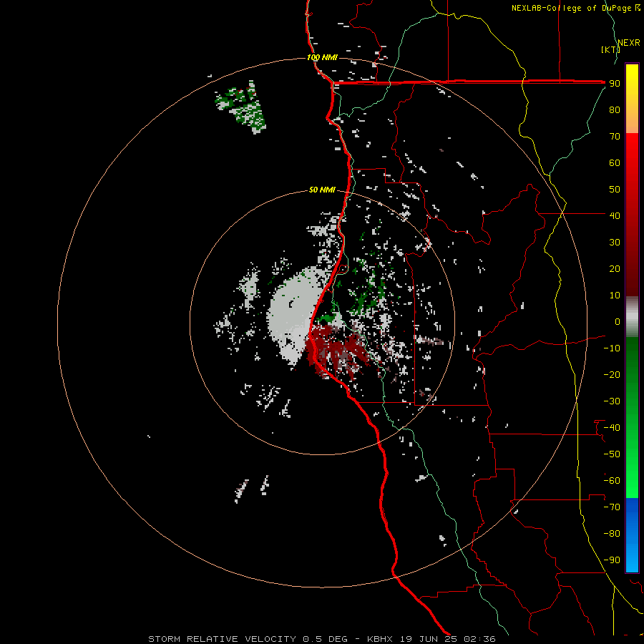Image resolution: width=644 pixels, height=644 pixels.
Task: Click the 70 value on velocity scale
Action: (615, 137)
